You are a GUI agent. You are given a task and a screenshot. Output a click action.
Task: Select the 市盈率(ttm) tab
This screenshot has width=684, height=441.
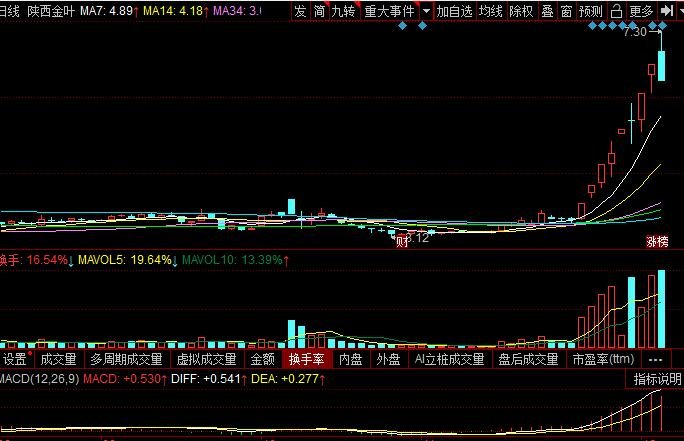coord(603,359)
